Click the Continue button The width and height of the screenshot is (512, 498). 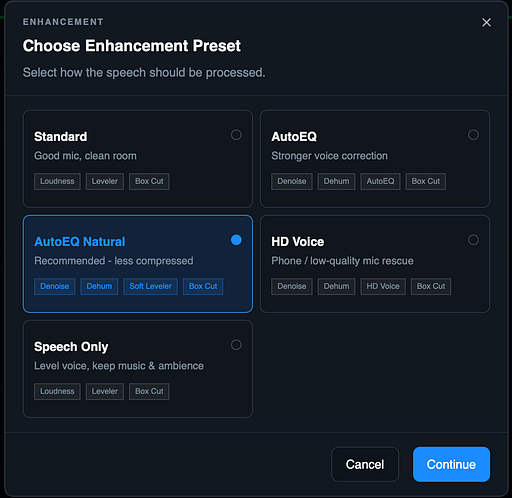tap(451, 464)
